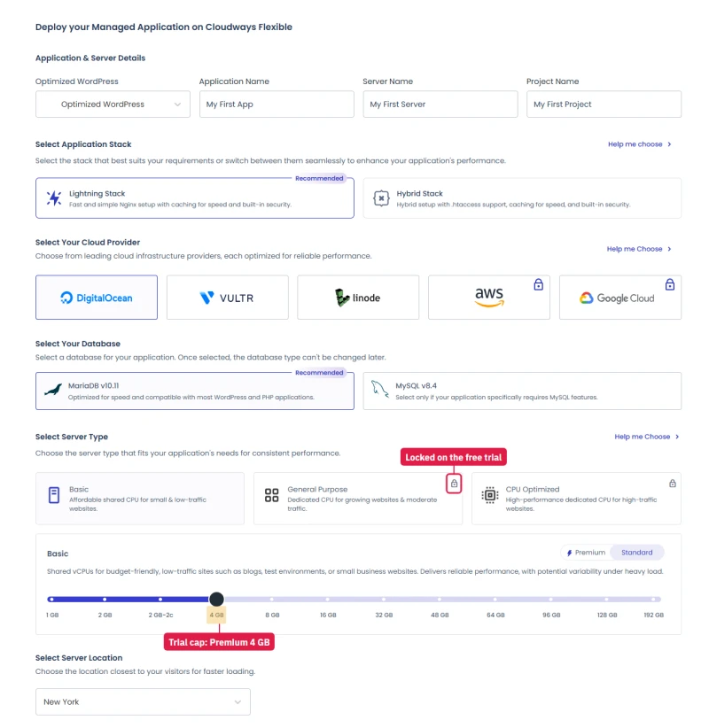Switch to Premium server tier
Screen dimensions: 709x728
pos(586,553)
